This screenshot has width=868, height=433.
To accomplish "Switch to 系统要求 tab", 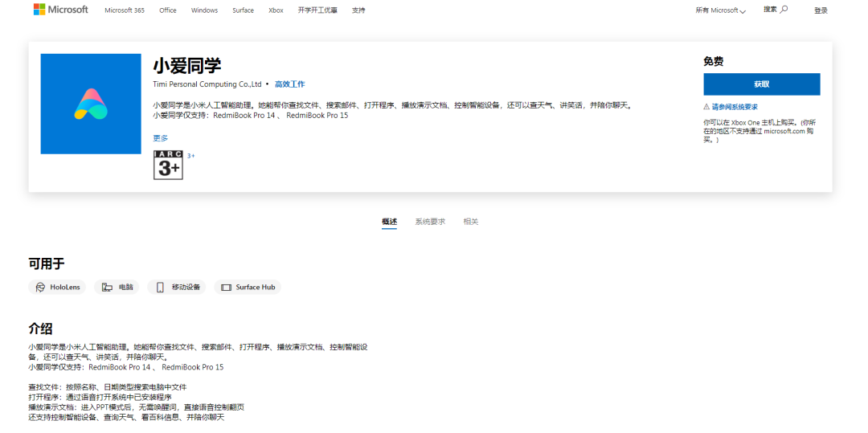I will point(430,222).
